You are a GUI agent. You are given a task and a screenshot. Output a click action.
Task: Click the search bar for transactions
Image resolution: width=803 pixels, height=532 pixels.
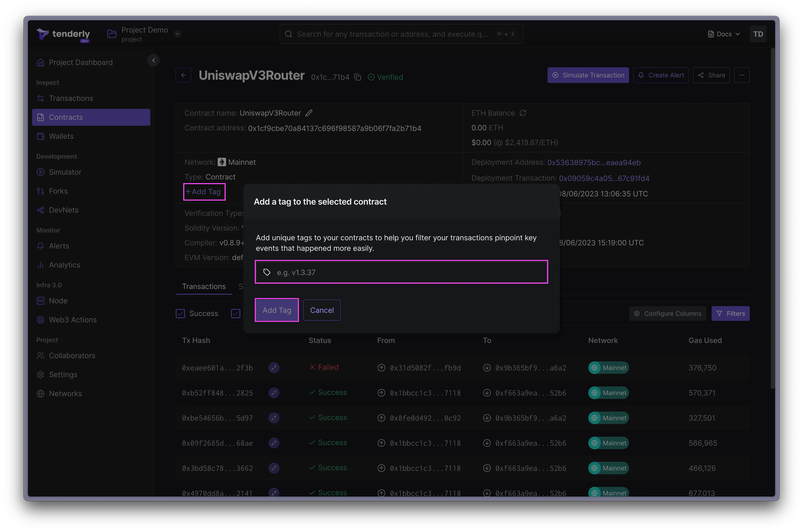(401, 34)
